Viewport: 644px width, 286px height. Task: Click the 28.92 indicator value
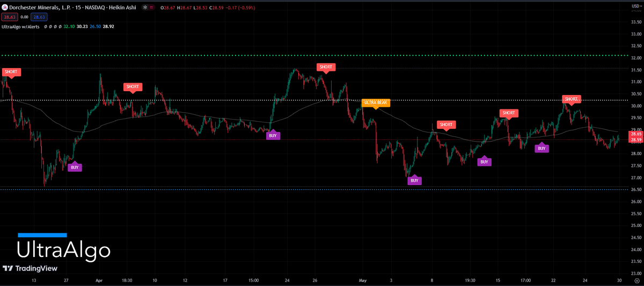pos(108,26)
